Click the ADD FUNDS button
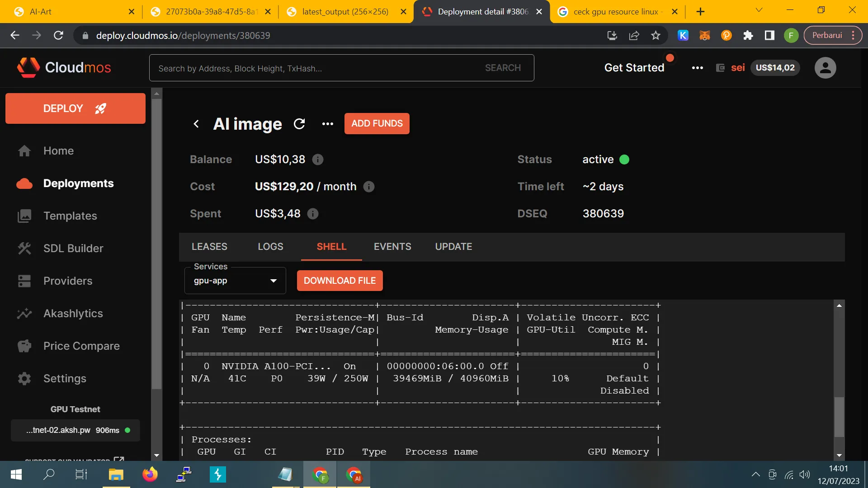 [377, 124]
